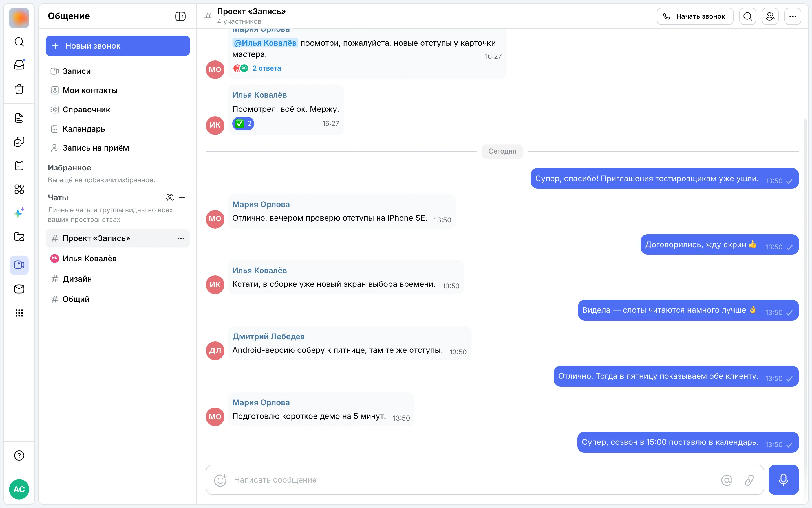Open the documents icon in the left rail
812x508 pixels.
pyautogui.click(x=19, y=118)
